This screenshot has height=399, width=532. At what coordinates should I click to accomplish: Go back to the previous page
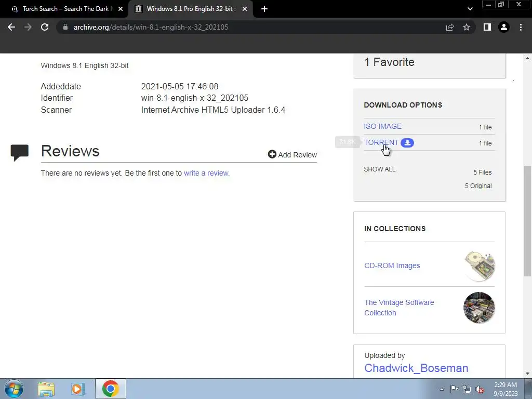pyautogui.click(x=11, y=27)
